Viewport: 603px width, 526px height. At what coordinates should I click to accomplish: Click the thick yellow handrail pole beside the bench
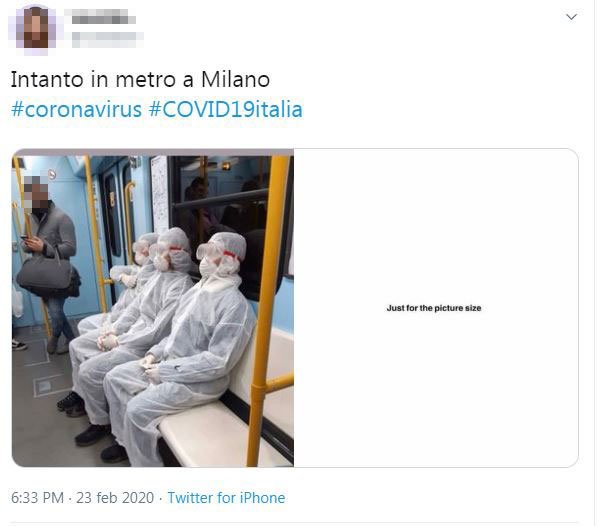267,308
